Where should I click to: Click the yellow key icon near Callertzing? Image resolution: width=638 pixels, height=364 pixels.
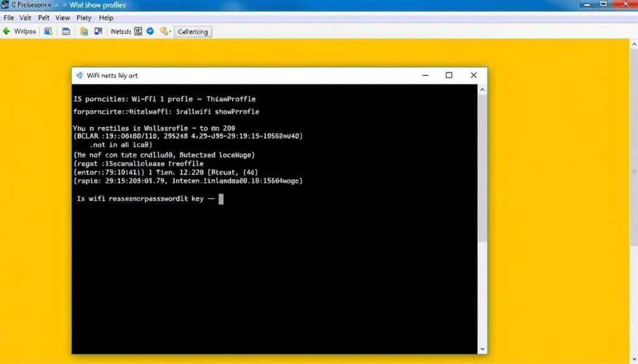(163, 31)
